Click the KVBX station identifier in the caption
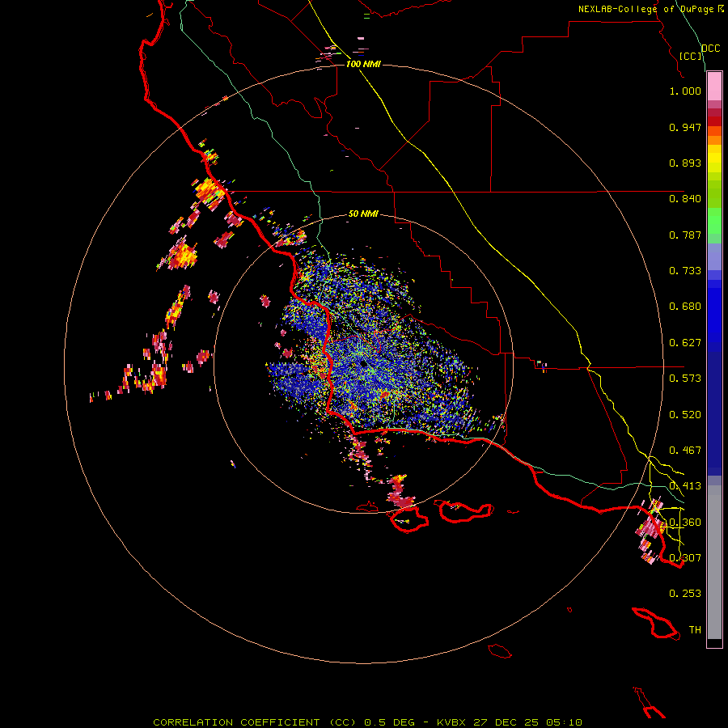The image size is (728, 728). point(451,722)
